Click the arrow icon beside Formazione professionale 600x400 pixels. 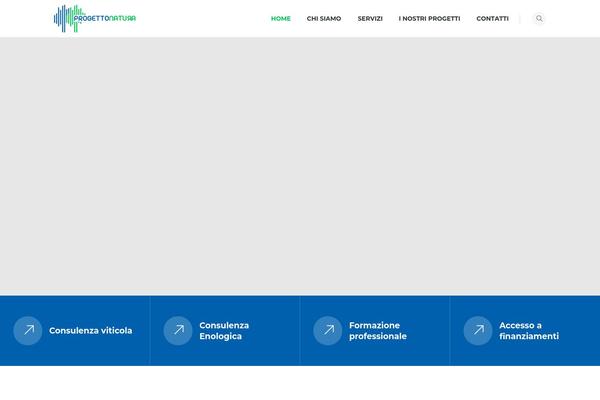tap(328, 330)
